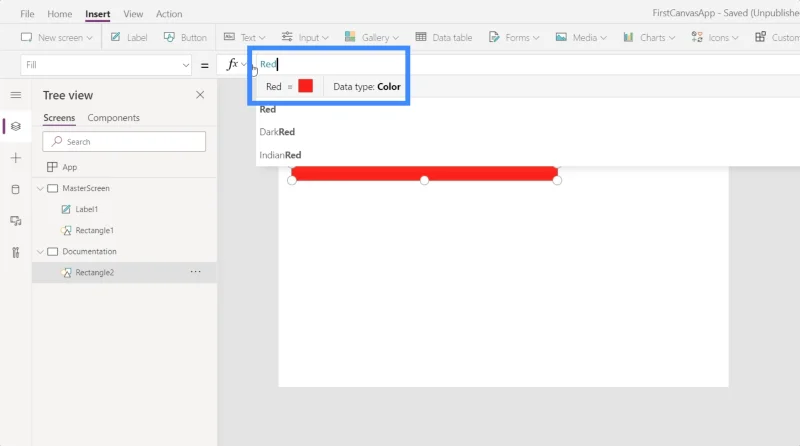The height and width of the screenshot is (446, 800).
Task: Select the Documentation screen
Action: (x=89, y=252)
